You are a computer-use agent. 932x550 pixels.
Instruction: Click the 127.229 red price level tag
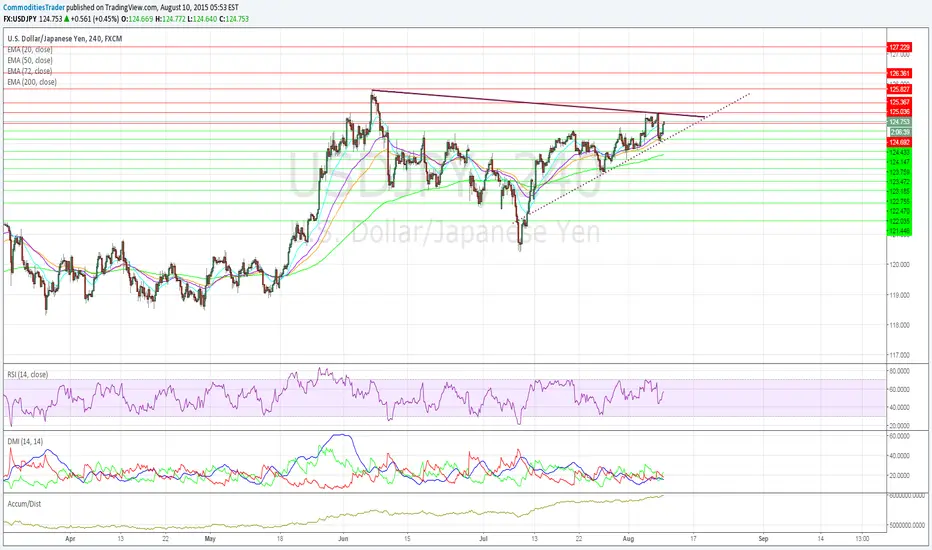point(899,47)
